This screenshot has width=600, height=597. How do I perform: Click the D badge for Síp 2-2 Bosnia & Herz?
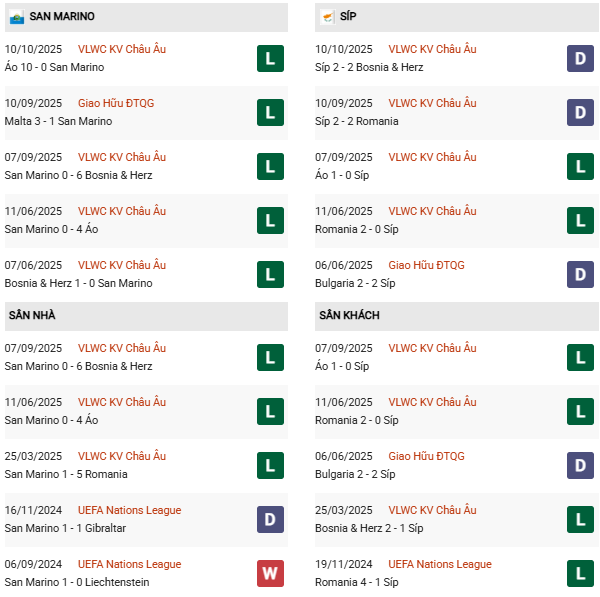[581, 59]
